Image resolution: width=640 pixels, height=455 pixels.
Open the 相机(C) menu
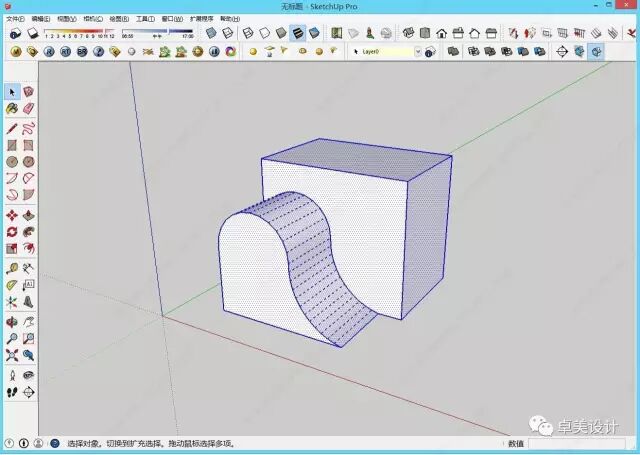point(93,19)
